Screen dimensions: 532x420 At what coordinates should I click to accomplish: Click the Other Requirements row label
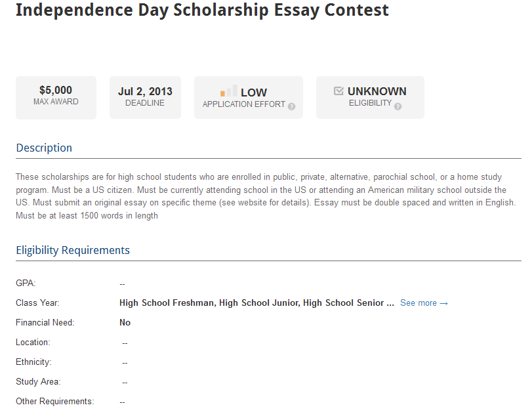click(55, 402)
